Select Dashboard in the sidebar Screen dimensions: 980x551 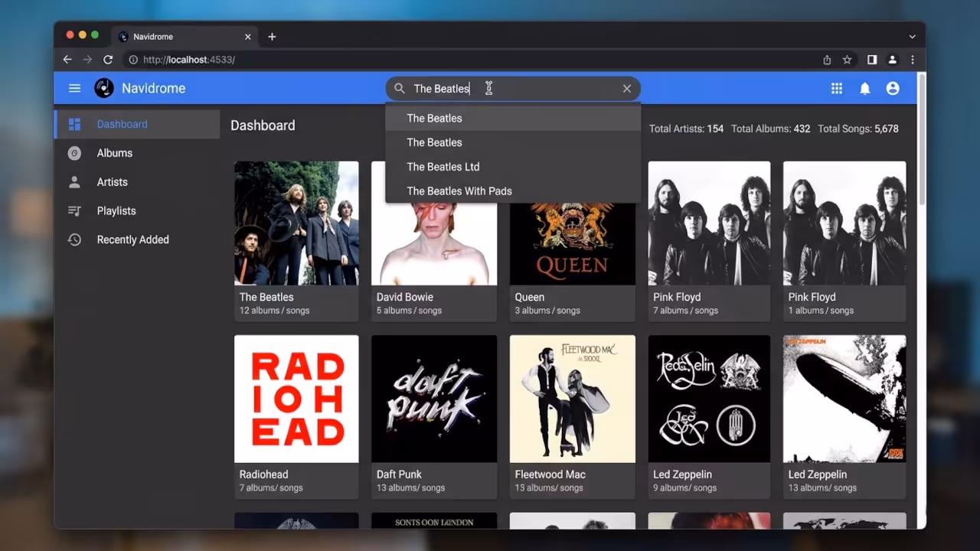[137, 124]
